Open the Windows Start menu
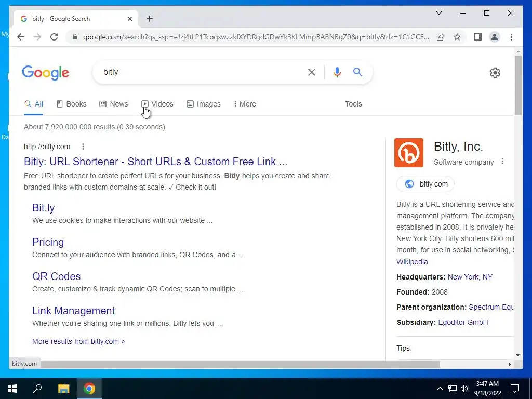The image size is (532, 399). tap(12, 389)
